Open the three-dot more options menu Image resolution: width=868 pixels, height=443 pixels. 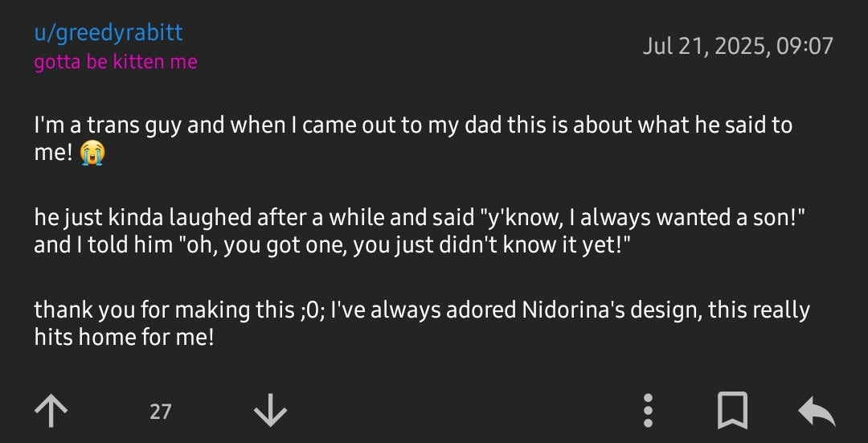coord(649,411)
